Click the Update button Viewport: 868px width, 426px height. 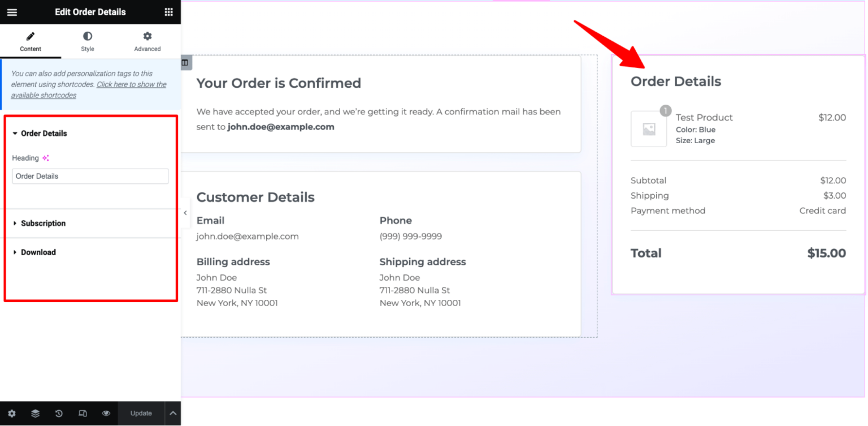(141, 414)
